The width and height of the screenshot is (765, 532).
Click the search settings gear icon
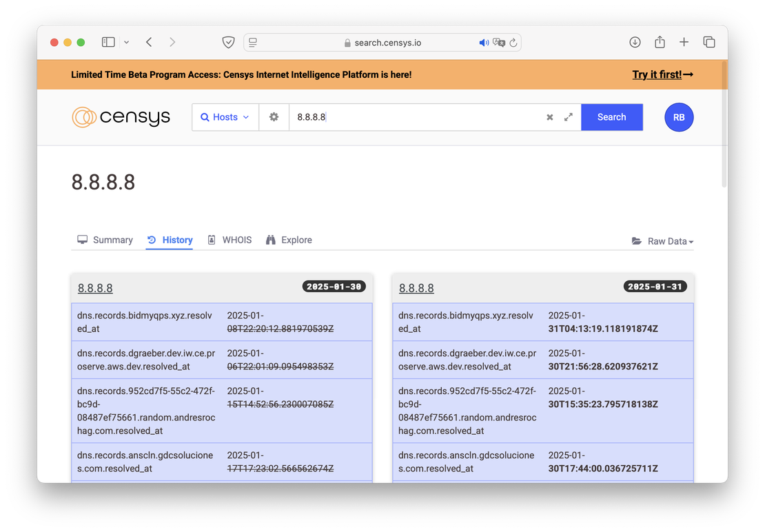pos(274,117)
